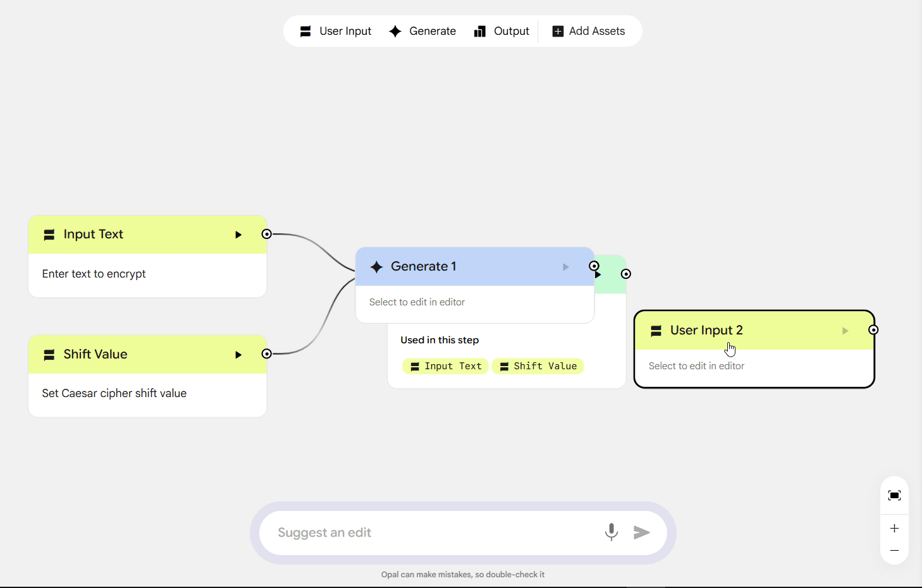Zoom out with the minus icon
This screenshot has width=922, height=588.
[894, 551]
